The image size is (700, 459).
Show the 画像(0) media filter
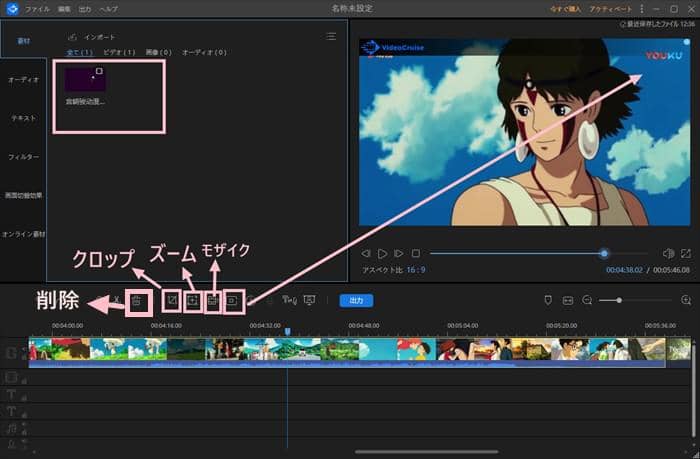pos(158,52)
